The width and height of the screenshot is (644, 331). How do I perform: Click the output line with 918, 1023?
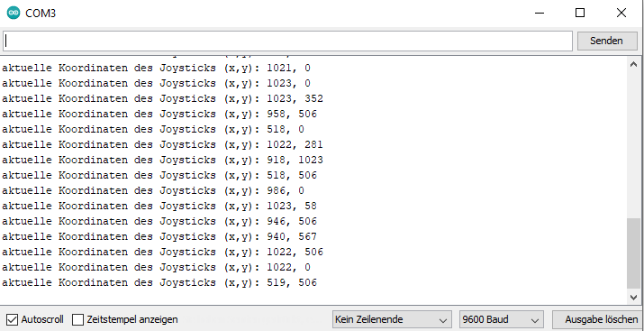[162, 160]
